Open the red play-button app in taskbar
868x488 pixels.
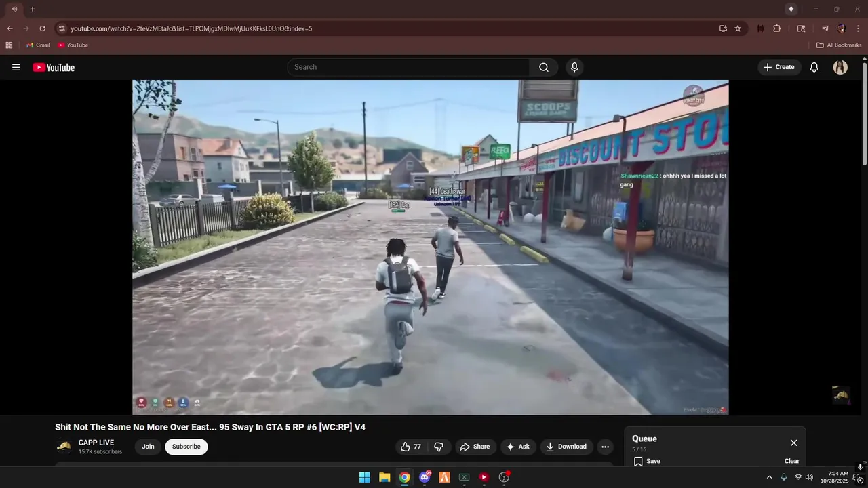point(484,477)
